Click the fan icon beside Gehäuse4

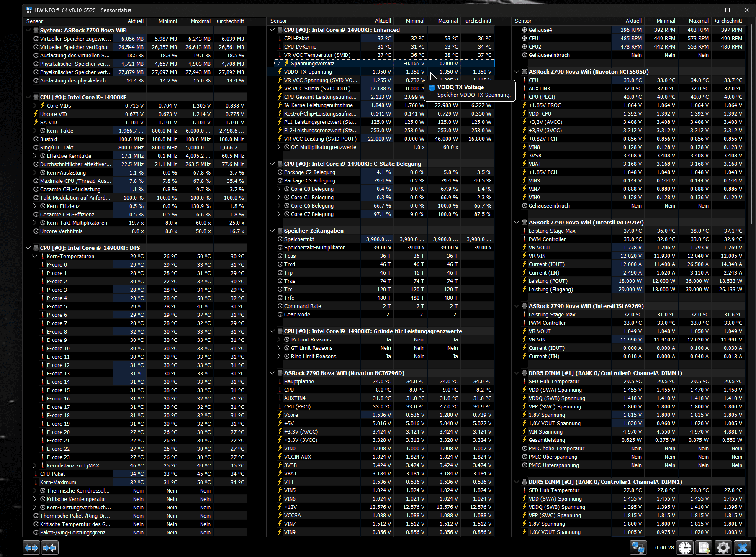point(524,30)
